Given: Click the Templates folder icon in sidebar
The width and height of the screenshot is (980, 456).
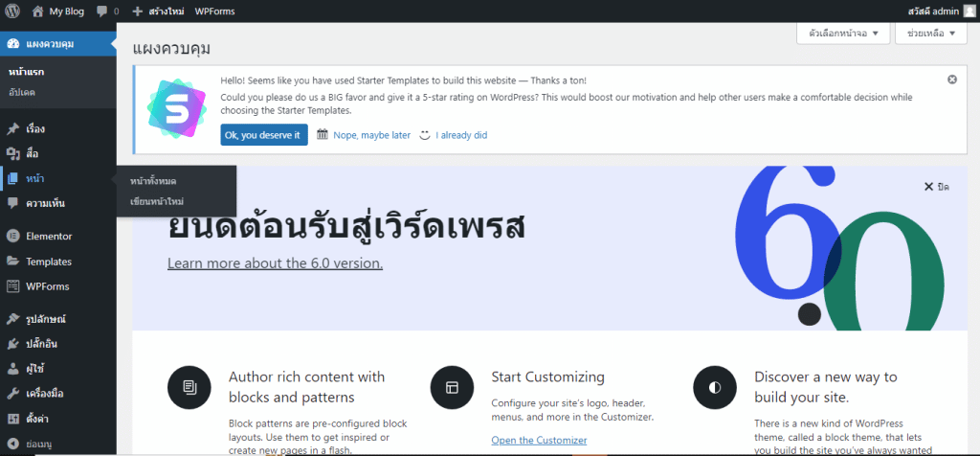Looking at the screenshot, I should (x=12, y=262).
